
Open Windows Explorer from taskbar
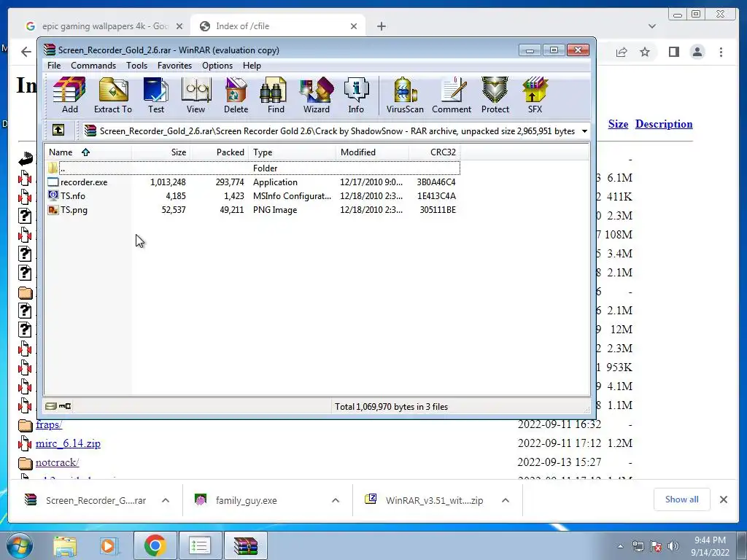[65, 545]
